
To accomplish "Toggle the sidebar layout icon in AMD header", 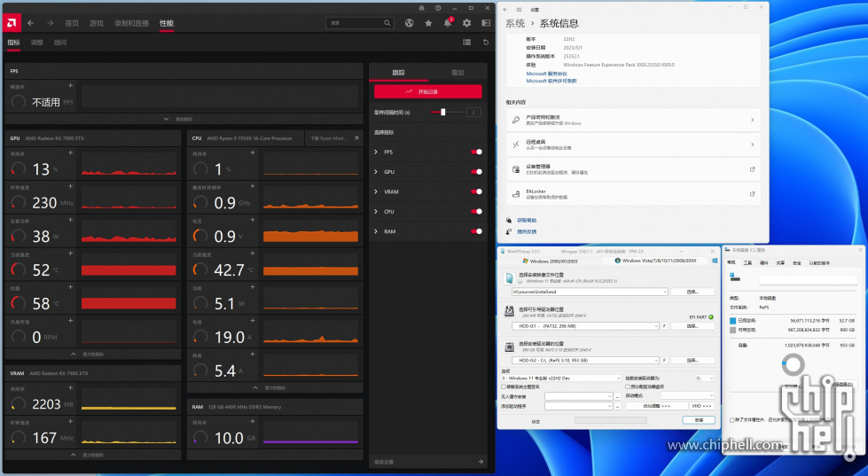I will pyautogui.click(x=486, y=23).
